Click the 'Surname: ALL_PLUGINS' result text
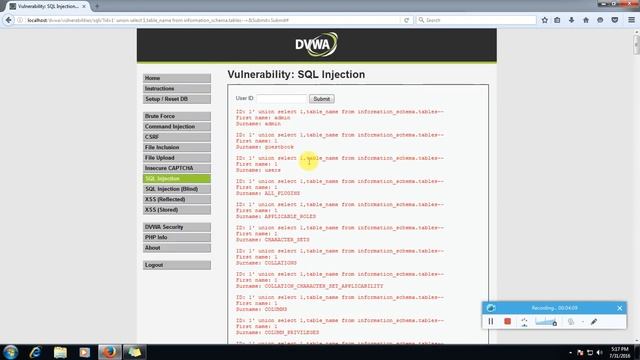Viewport: 640px width, 360px height. click(268, 193)
